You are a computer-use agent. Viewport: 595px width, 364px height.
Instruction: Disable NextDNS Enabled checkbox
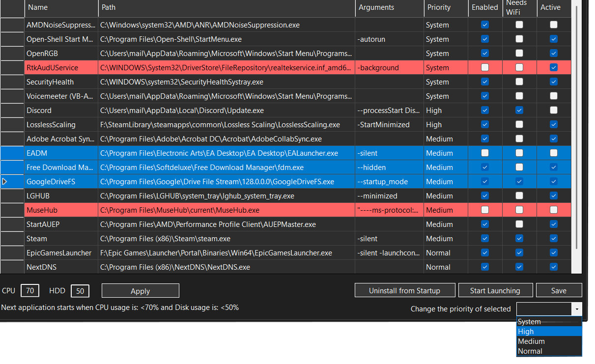pos(485,267)
